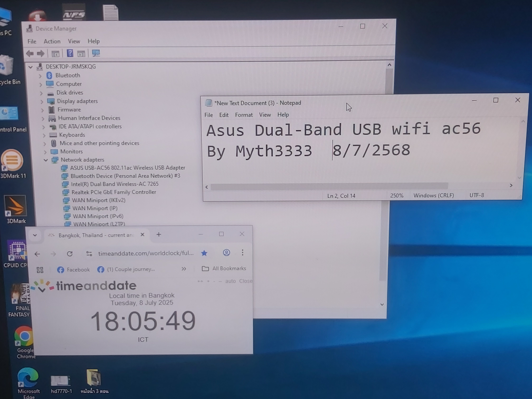Image resolution: width=532 pixels, height=399 pixels.
Task: Click Chrome's back navigation arrow
Action: (37, 254)
